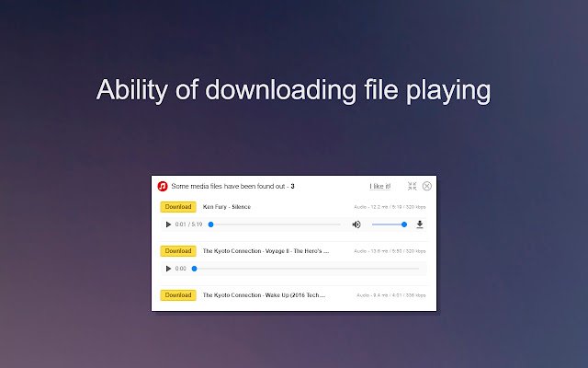Click the Audio 13.6 mb info text
The height and width of the screenshot is (368, 588).
coord(390,251)
